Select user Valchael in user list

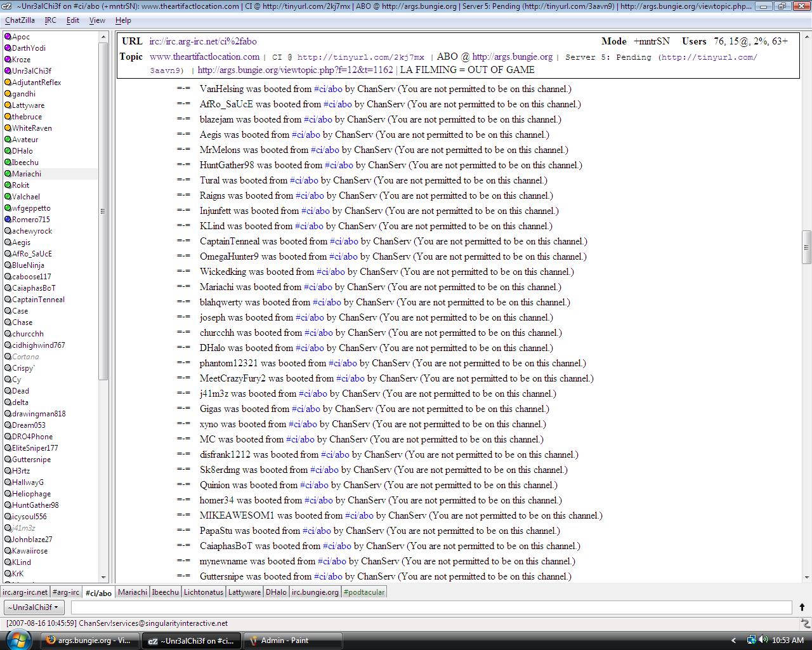coord(26,197)
